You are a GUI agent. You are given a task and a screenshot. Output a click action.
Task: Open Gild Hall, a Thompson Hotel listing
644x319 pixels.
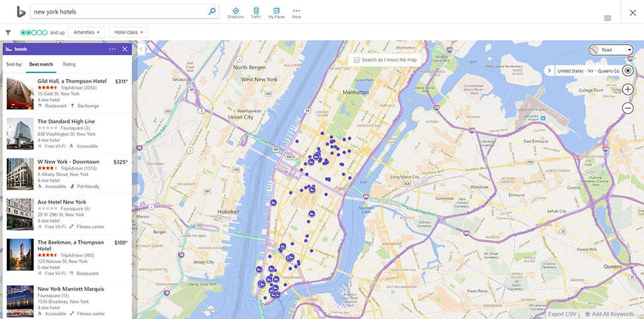(72, 81)
